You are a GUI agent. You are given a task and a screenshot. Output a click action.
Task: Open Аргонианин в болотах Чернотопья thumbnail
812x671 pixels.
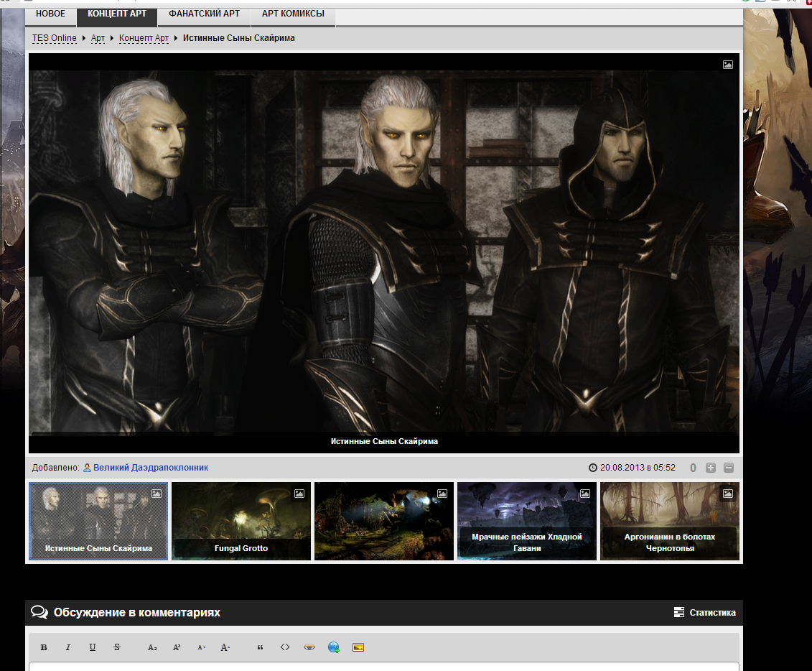click(670, 522)
